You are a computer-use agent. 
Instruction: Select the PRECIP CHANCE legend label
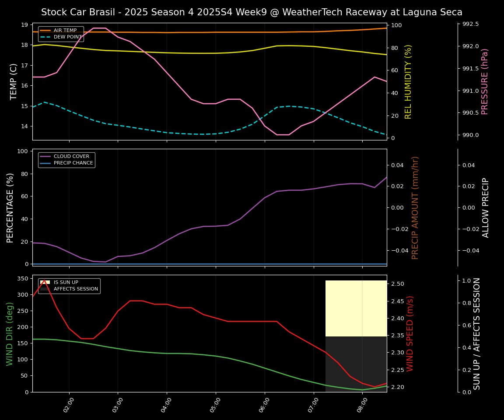click(x=73, y=163)
